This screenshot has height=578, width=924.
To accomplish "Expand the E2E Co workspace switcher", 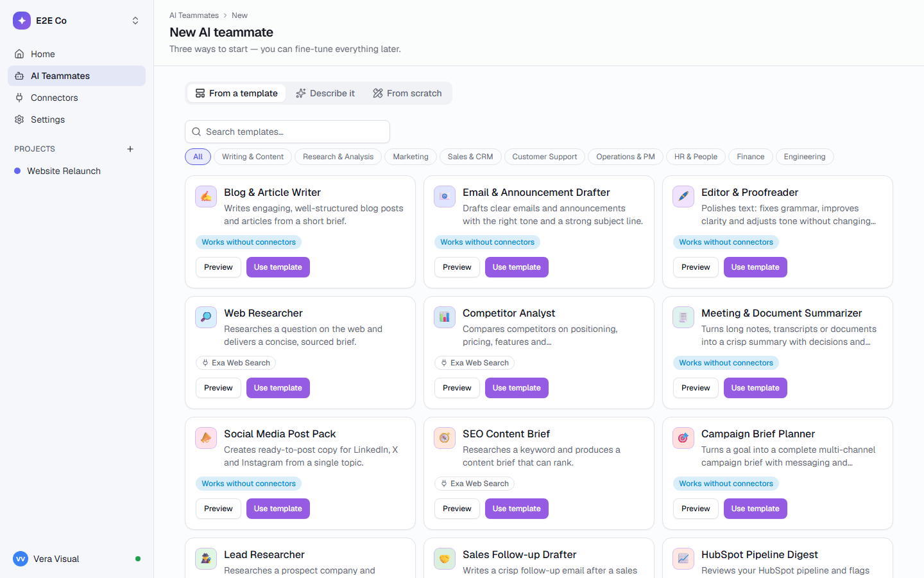I will click(x=135, y=21).
